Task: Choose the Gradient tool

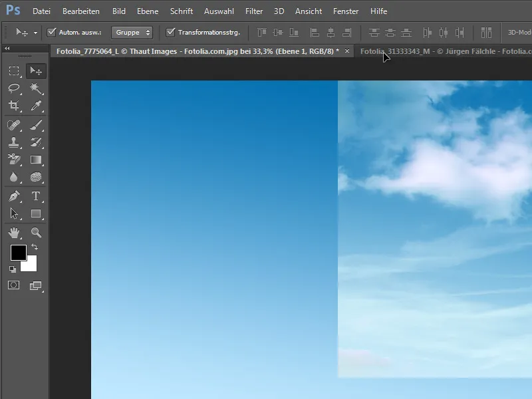Action: (36, 160)
